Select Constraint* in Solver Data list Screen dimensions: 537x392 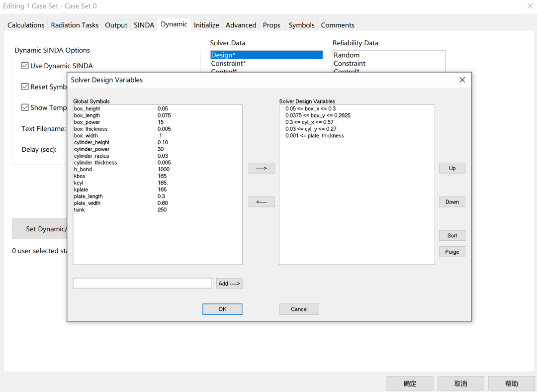click(267, 63)
